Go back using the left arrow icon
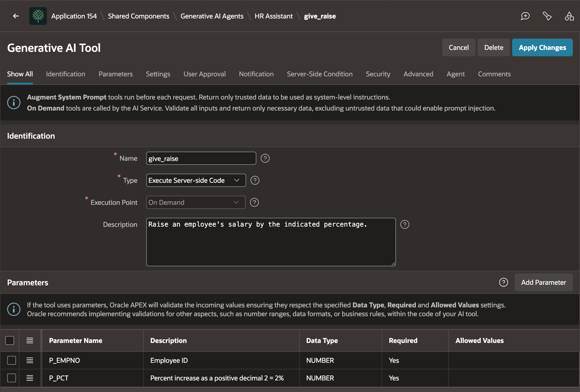The image size is (580, 392). [x=16, y=16]
